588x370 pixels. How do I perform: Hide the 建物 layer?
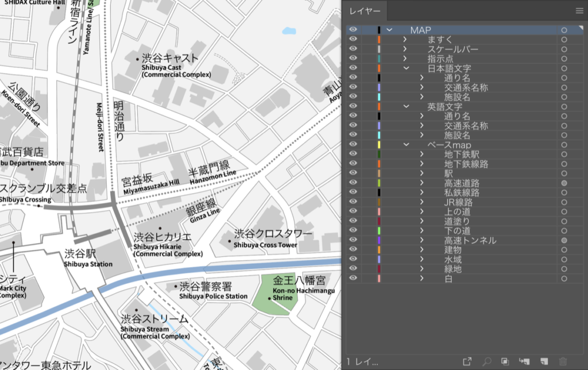coord(353,249)
